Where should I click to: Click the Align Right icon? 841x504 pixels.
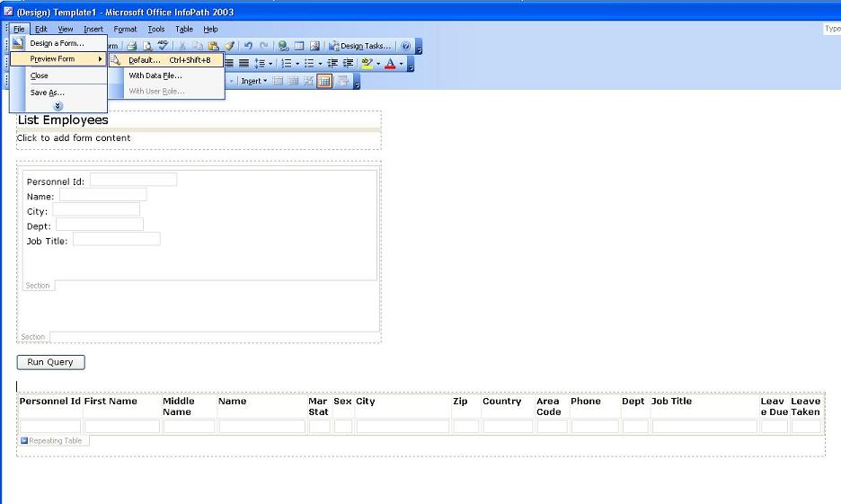[x=229, y=63]
